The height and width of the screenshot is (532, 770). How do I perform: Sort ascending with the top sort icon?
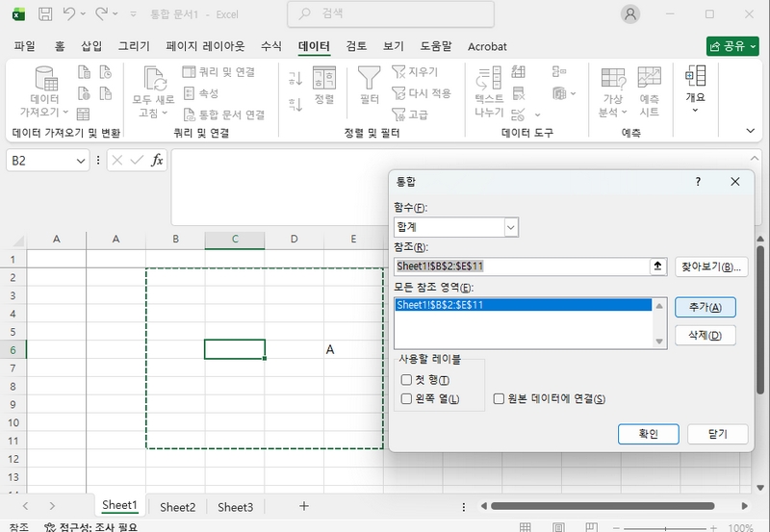click(x=295, y=78)
